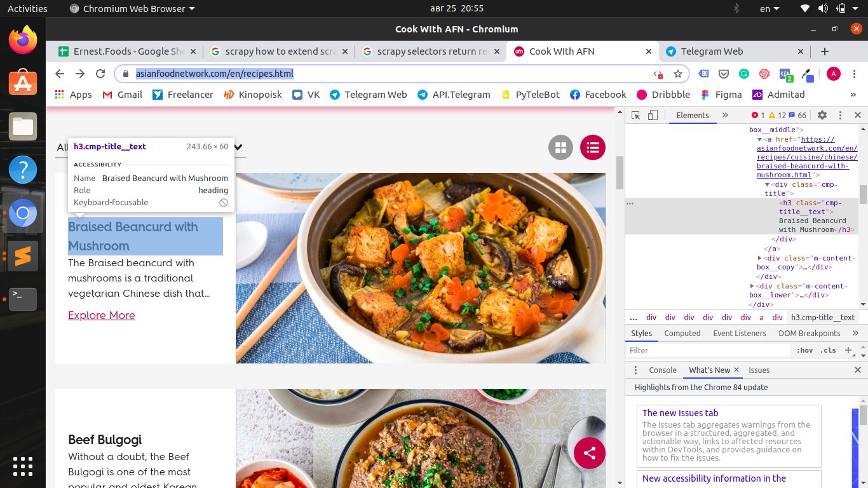The width and height of the screenshot is (868, 488).
Task: Click the red error count indicator
Action: coord(758,115)
